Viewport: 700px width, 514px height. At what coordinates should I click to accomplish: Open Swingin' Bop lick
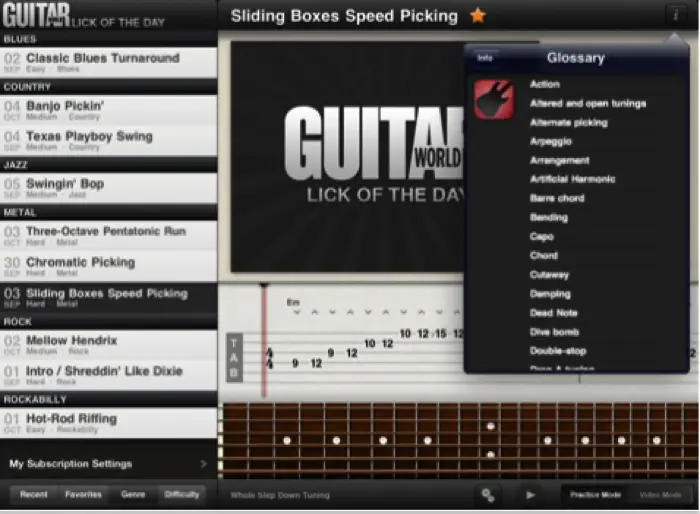[x=108, y=188]
